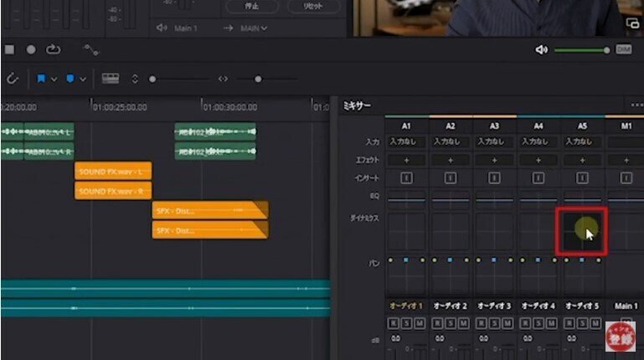Open the EQ graph for channel A3

tap(494, 199)
